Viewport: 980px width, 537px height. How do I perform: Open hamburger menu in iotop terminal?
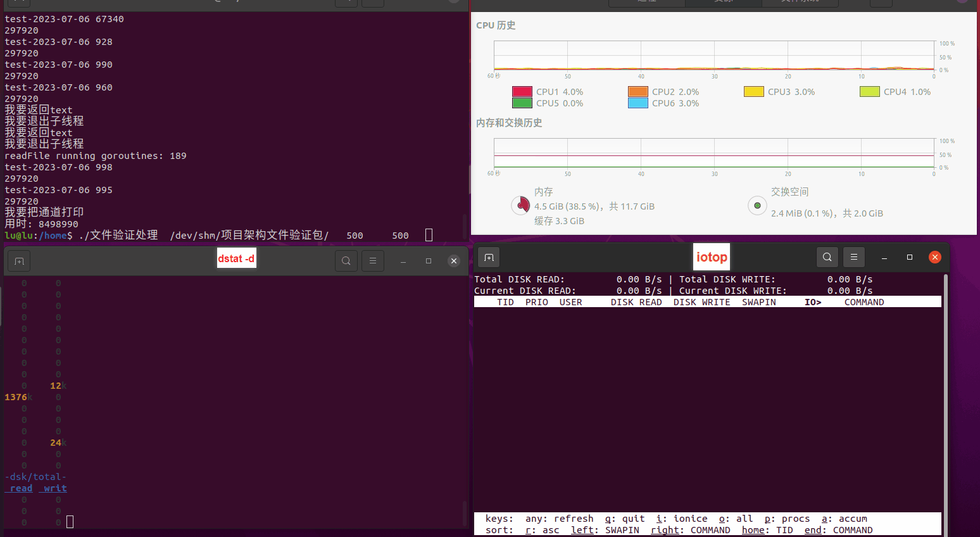click(854, 257)
